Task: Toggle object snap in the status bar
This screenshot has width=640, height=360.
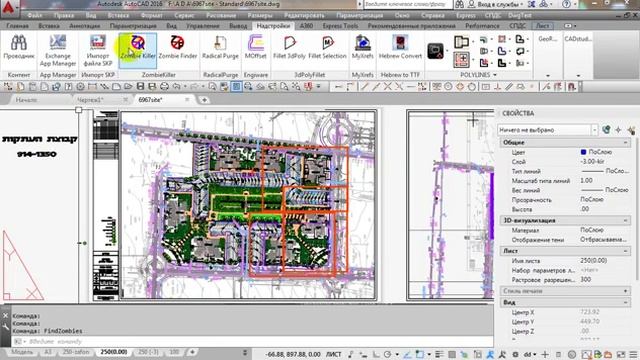Action: 420,354
